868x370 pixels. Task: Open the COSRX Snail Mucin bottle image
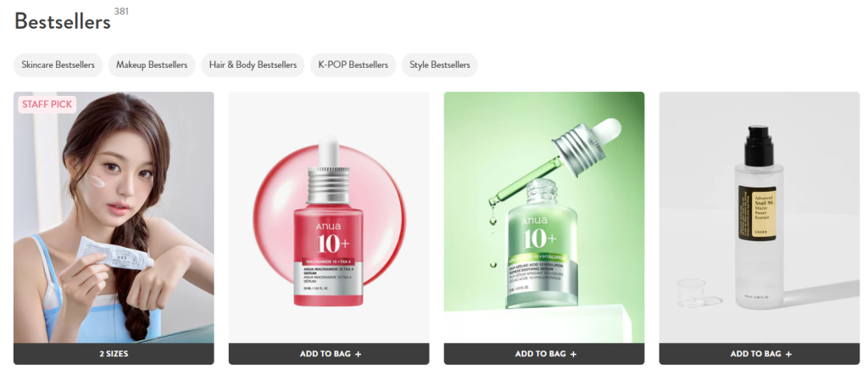[759, 217]
